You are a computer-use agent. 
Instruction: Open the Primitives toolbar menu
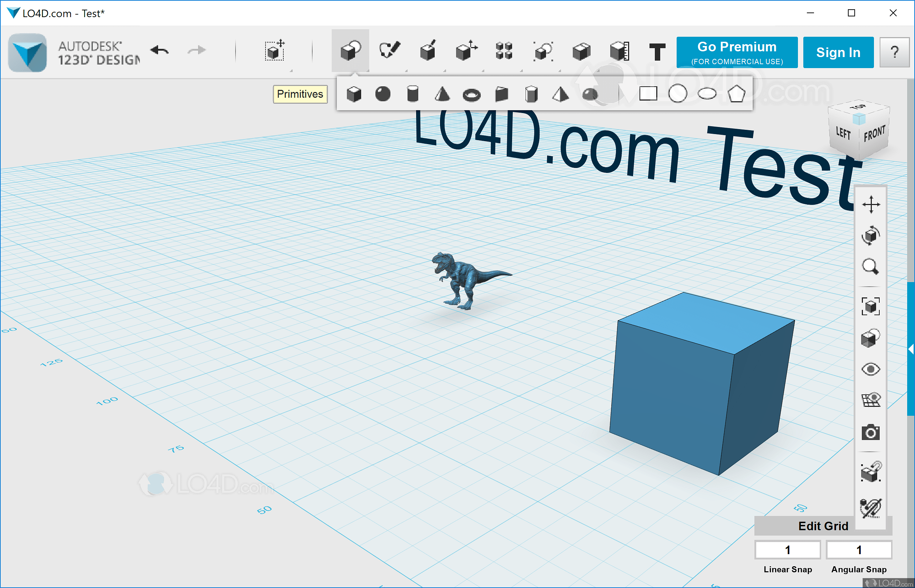(x=350, y=50)
